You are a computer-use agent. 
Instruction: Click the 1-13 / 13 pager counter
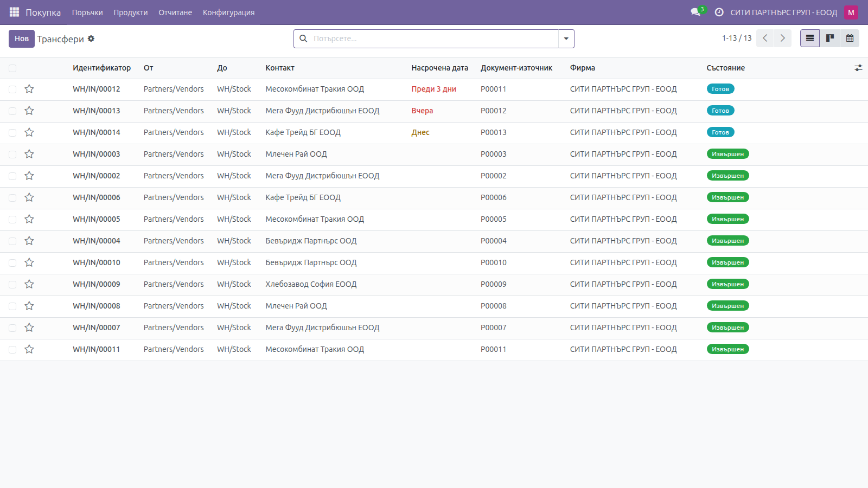point(737,38)
